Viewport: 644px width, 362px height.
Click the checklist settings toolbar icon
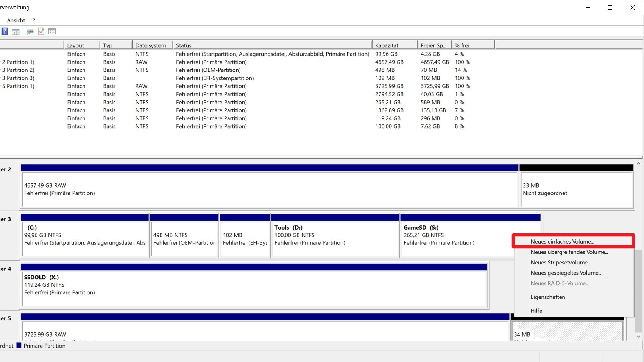pos(52,32)
